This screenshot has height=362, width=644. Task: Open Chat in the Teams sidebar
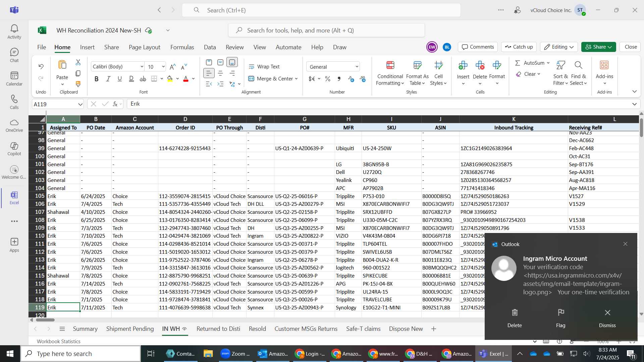tap(14, 55)
